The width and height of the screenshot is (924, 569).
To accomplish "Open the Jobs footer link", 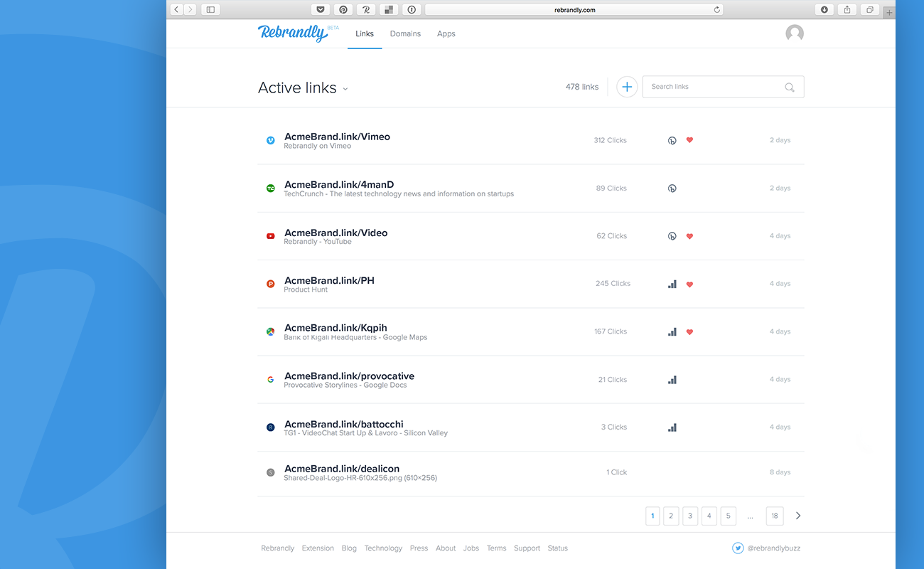I will 471,548.
